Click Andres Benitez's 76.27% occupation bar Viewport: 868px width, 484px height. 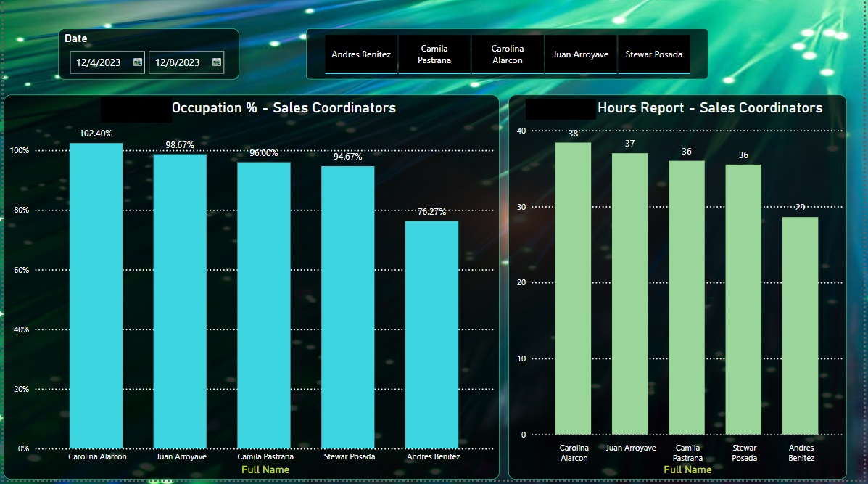point(433,327)
